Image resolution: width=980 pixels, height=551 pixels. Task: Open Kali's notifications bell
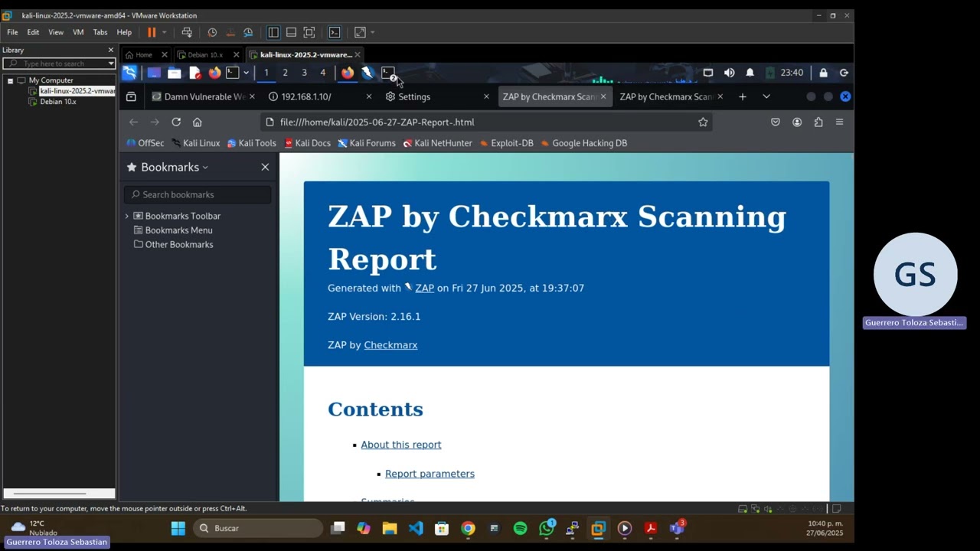tap(750, 73)
